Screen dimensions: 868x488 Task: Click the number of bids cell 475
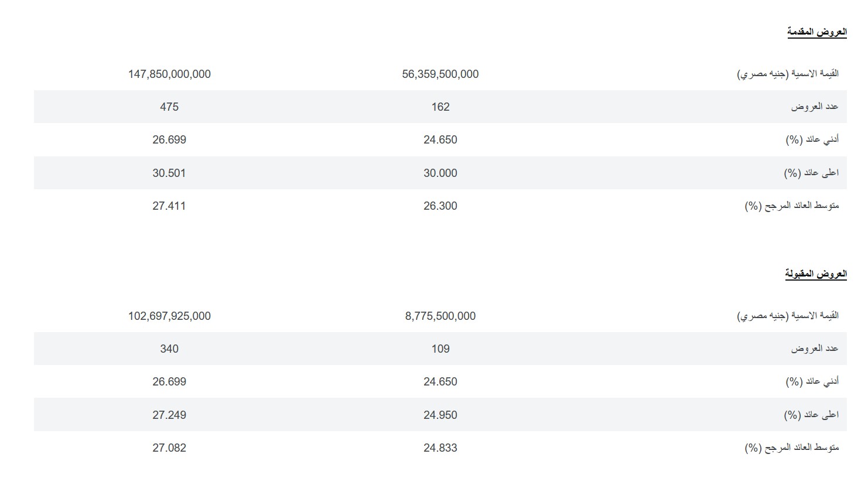[x=169, y=107]
